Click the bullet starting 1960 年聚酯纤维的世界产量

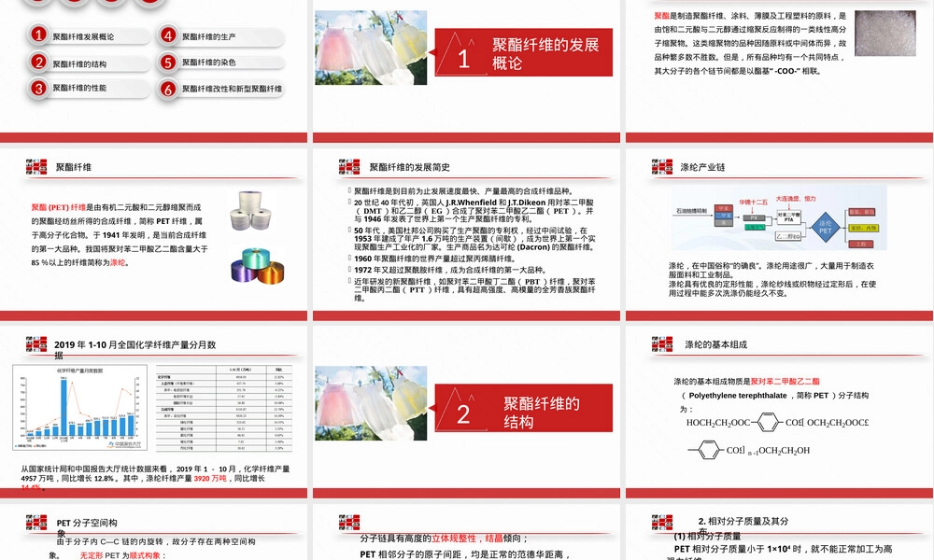tap(433, 259)
